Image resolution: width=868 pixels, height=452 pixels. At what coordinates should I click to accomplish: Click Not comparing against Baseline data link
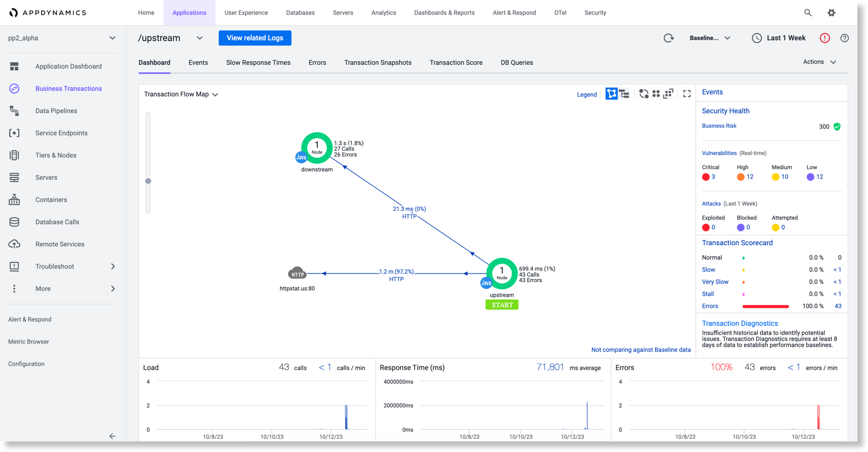pyautogui.click(x=641, y=350)
